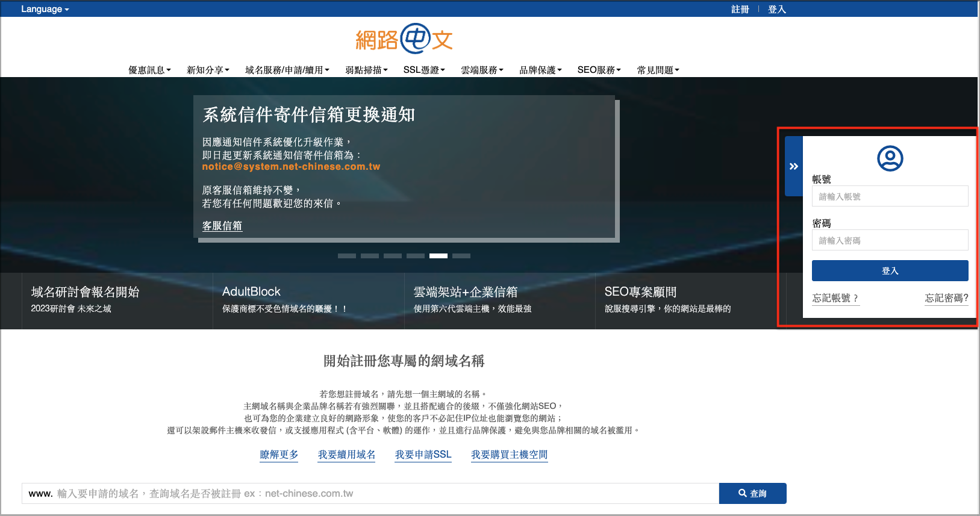Expand the SEO服務 menu
The image size is (980, 516).
(x=599, y=70)
